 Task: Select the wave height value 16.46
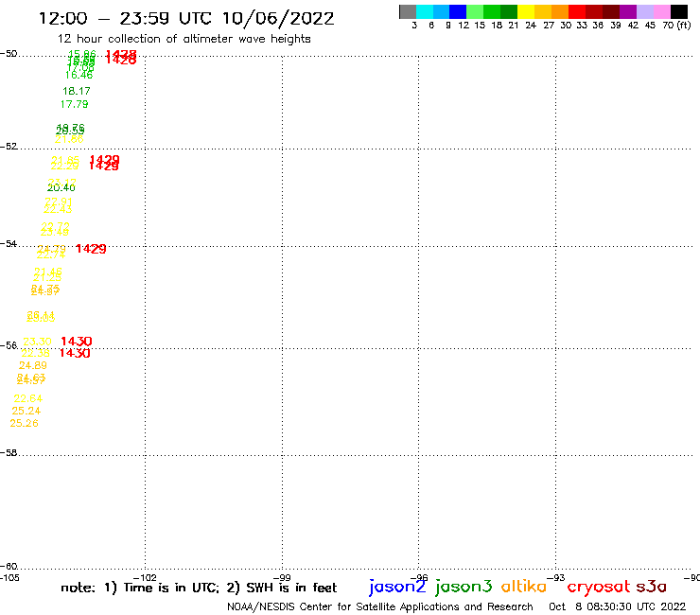click(79, 75)
